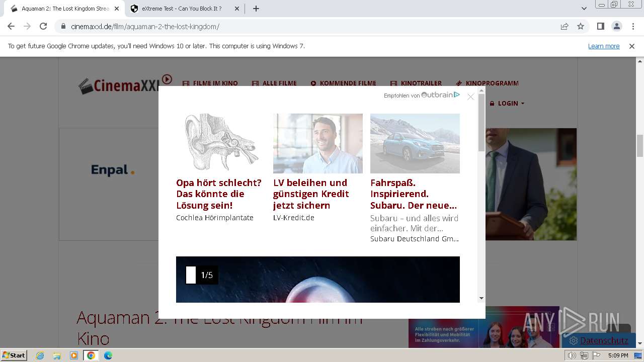Click the popup scrollbar thumb
Screen dimensions: 644x362
481,123
